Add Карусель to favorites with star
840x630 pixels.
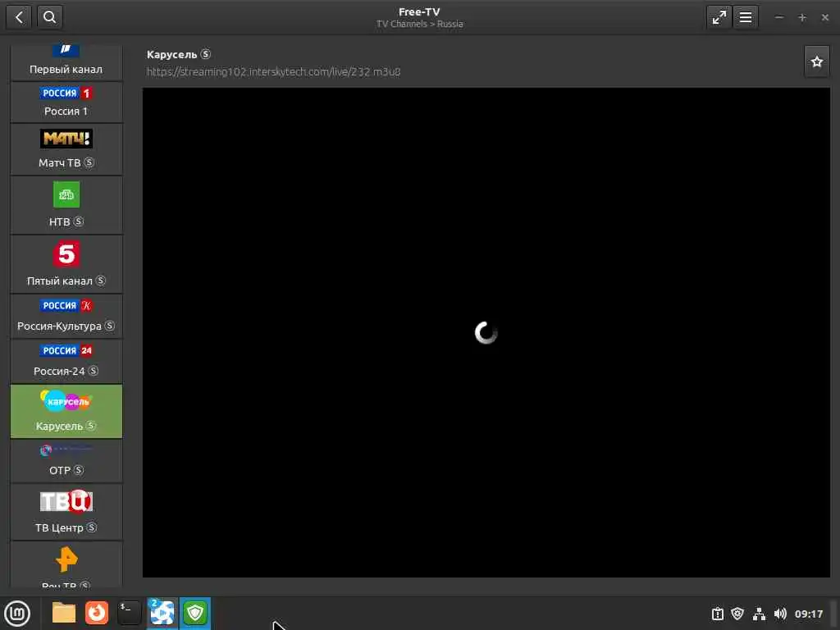[x=816, y=62]
